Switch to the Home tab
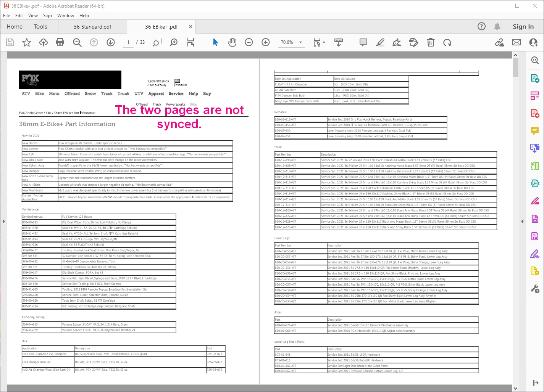The image size is (544, 392). tap(15, 26)
